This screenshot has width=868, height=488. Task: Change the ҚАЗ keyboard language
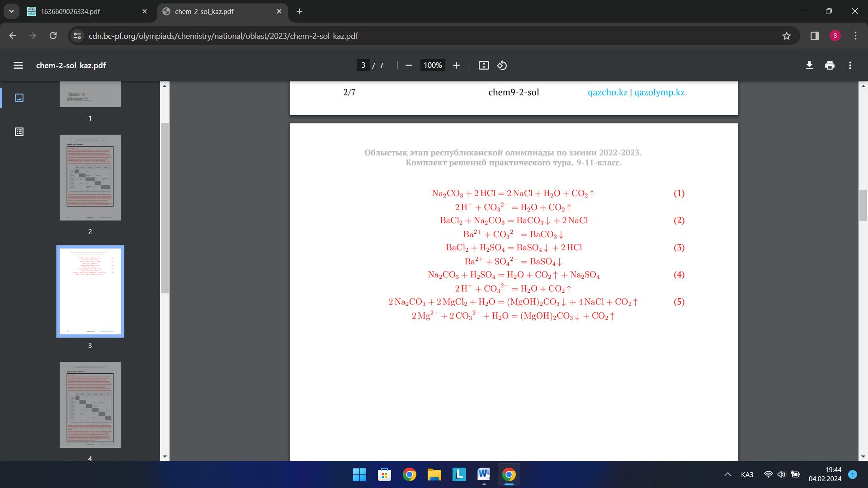747,474
